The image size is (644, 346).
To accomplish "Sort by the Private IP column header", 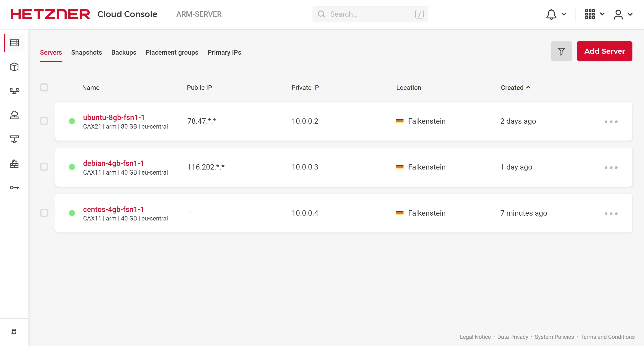I will pos(305,88).
